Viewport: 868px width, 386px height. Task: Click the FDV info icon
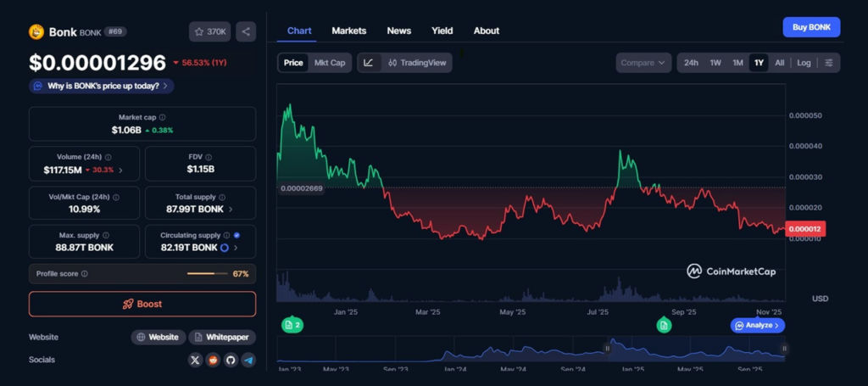[x=209, y=157]
